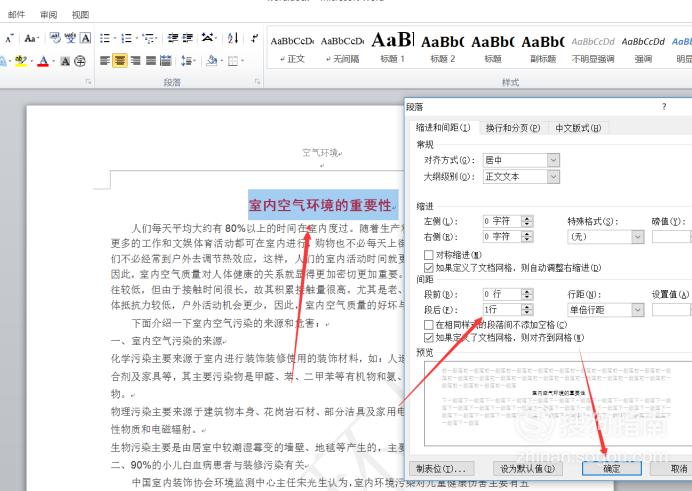Click the Enclose Characters (circled 字) icon
This screenshot has height=491, width=692.
(80, 61)
